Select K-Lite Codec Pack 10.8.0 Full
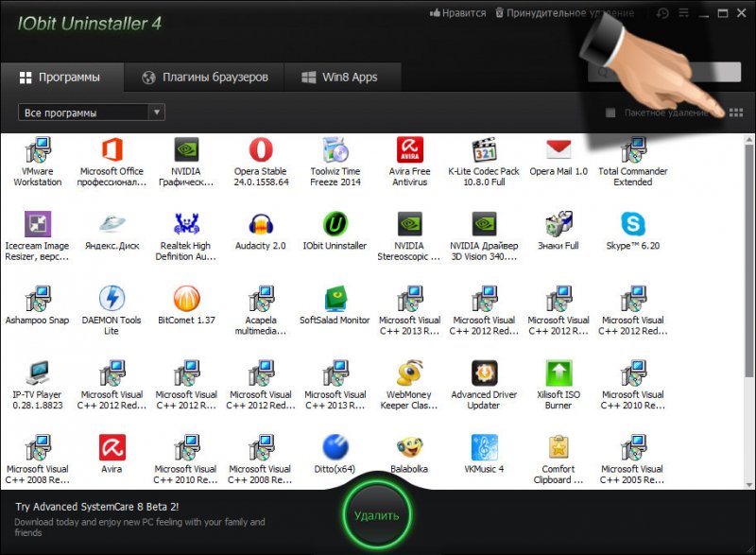This screenshot has height=555, width=756. tap(484, 162)
